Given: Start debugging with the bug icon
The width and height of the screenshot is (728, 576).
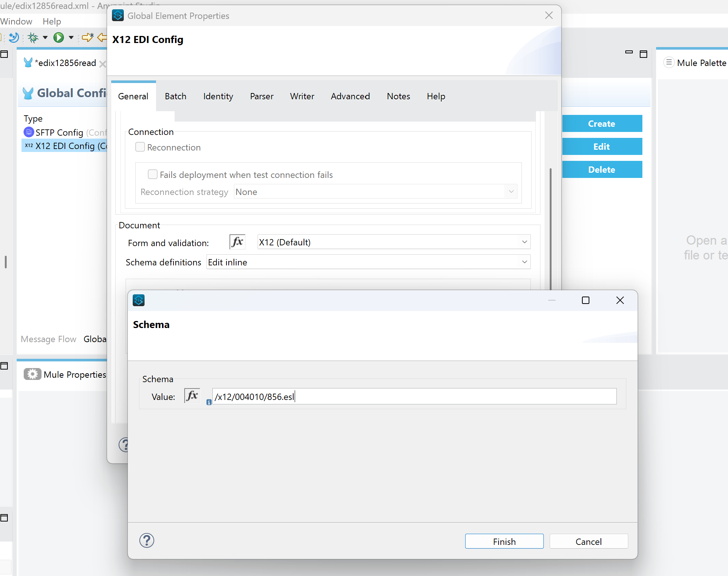Looking at the screenshot, I should click(33, 37).
